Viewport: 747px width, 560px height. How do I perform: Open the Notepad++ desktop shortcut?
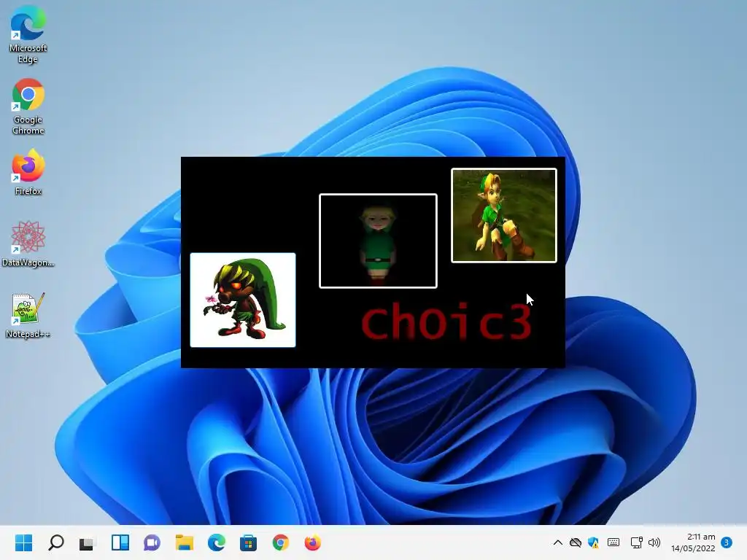pyautogui.click(x=28, y=315)
